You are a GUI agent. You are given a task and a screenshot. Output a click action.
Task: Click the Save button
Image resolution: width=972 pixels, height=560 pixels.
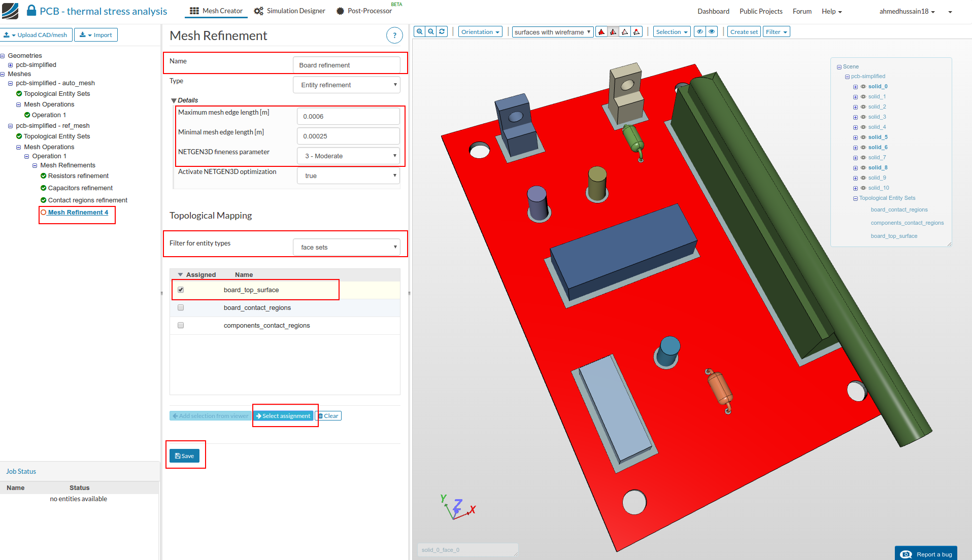(184, 456)
